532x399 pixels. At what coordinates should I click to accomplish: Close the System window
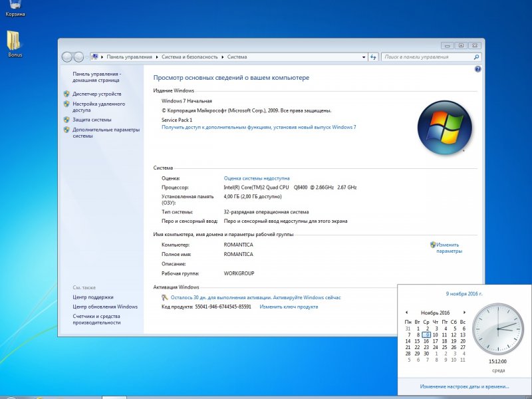click(x=475, y=45)
